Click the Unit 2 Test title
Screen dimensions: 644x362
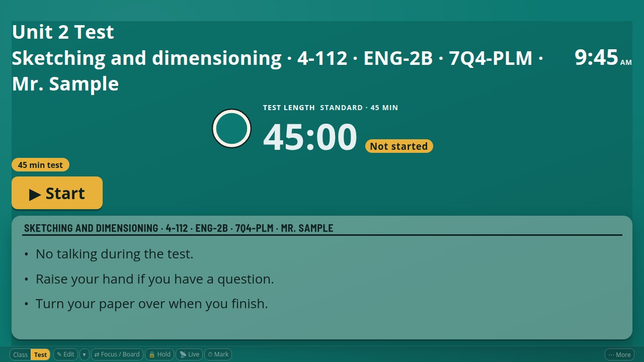pos(63,32)
